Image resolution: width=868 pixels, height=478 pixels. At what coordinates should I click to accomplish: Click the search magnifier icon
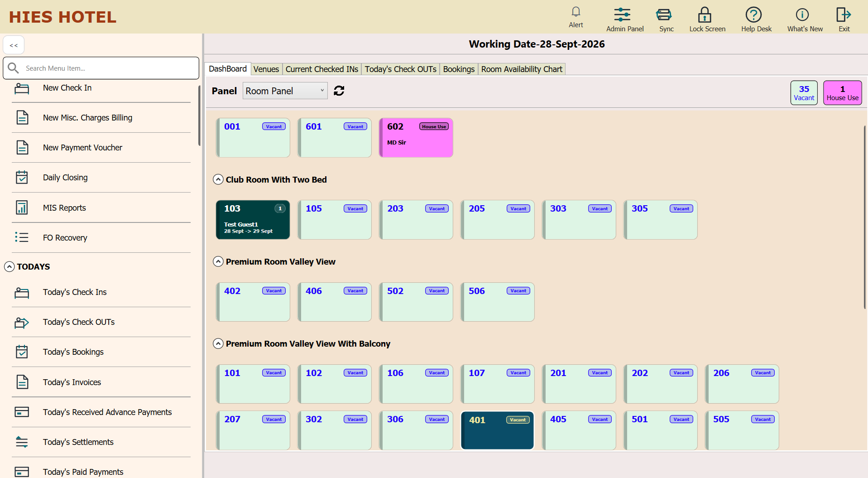14,68
